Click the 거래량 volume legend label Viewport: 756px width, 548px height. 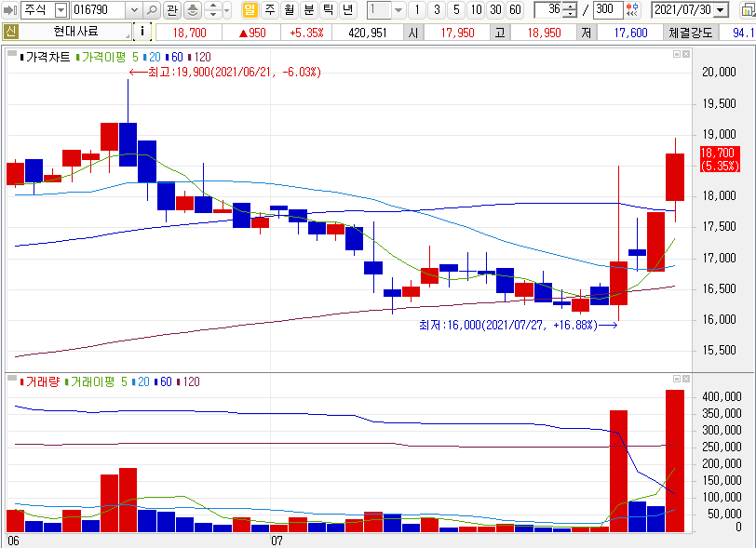39,381
